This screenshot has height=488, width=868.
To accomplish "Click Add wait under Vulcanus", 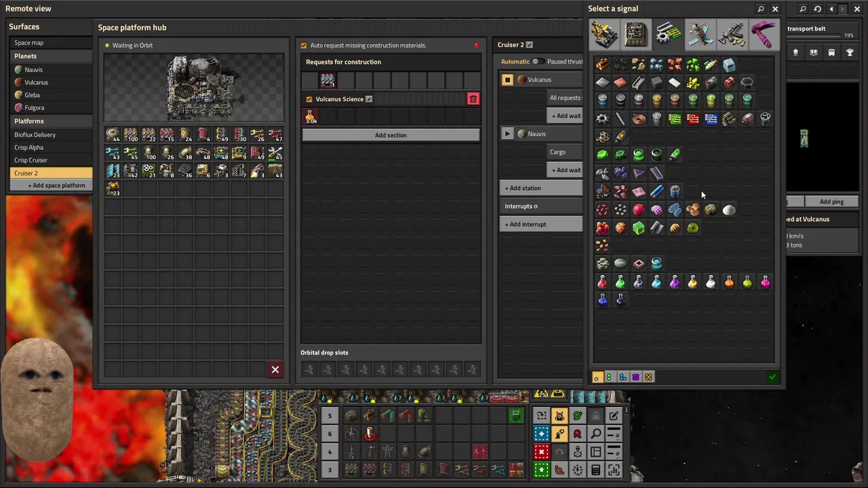I will [566, 116].
